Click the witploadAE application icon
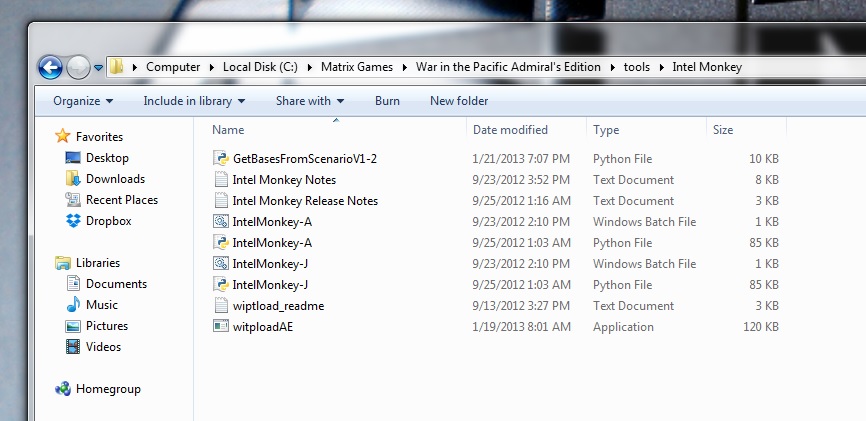866x421 pixels. (x=221, y=327)
